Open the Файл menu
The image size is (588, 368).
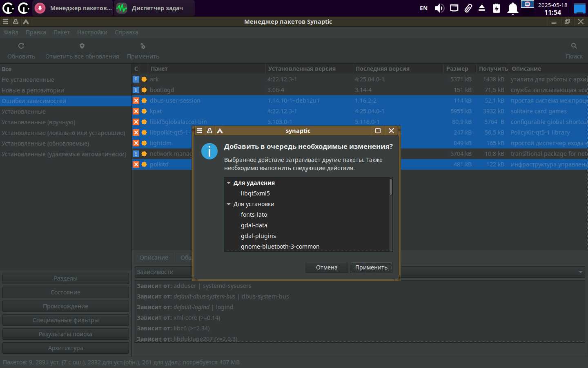point(11,32)
